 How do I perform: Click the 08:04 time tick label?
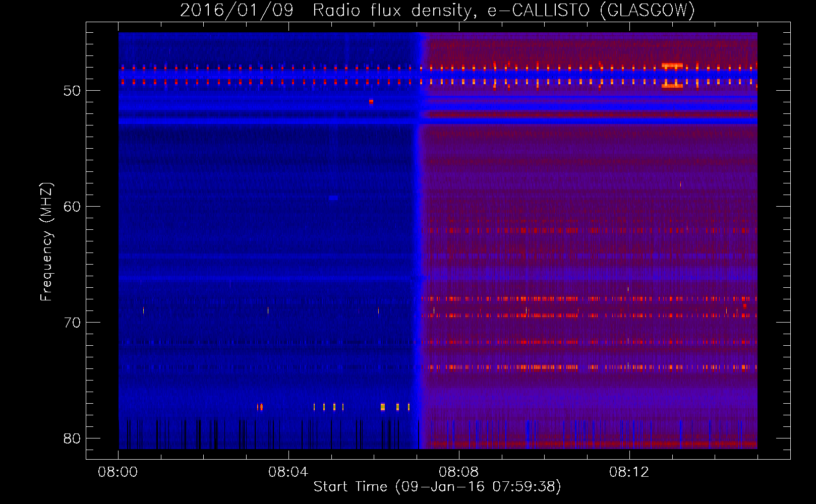pos(288,472)
